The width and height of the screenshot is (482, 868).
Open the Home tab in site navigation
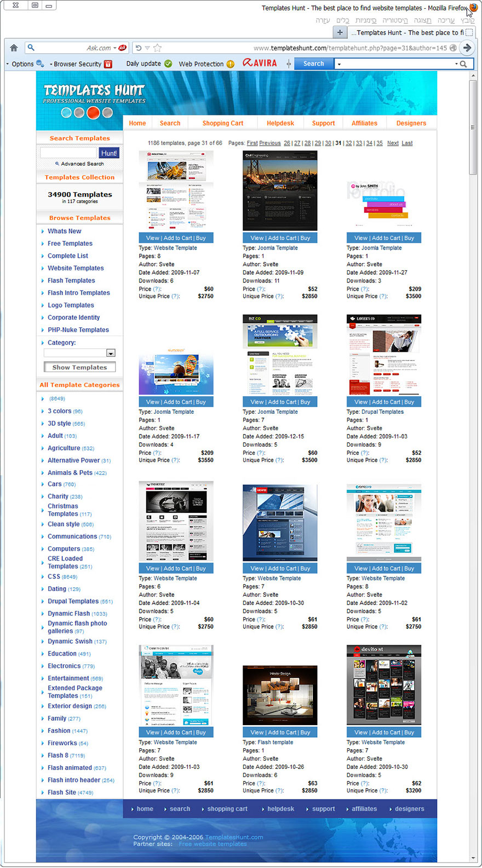[x=137, y=123]
